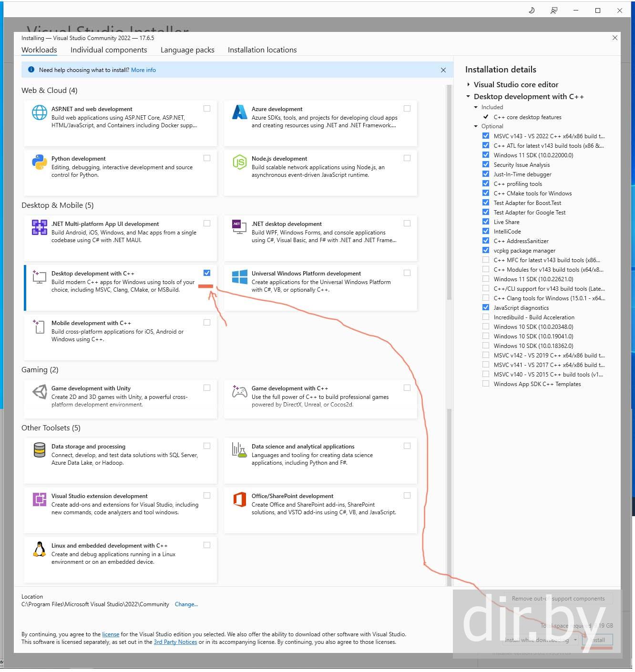This screenshot has width=635, height=672.
Task: Click the Data science and analytical applications icon
Action: click(x=239, y=450)
